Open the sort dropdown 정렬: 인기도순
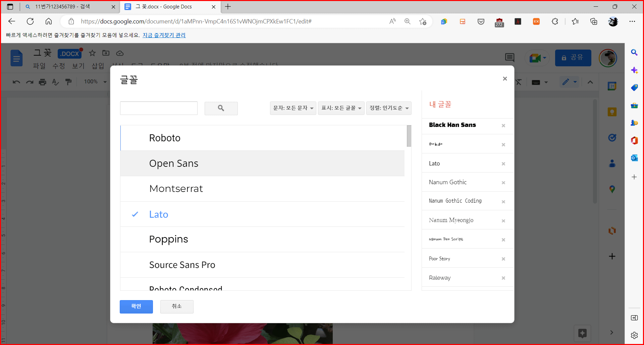Image resolution: width=644 pixels, height=345 pixels. pos(389,108)
